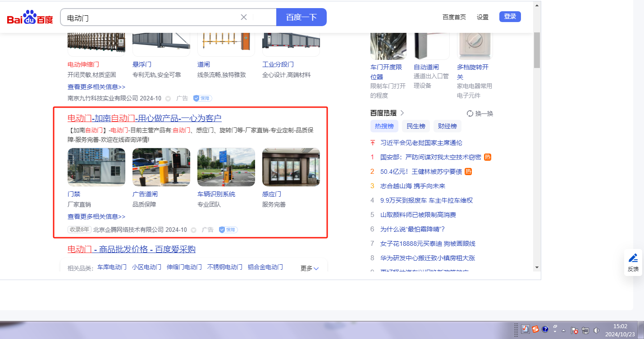Click the 保障 shield badge under 北京企腾网络技术有限公司
Screen dimensions: 644x339
coord(228,230)
